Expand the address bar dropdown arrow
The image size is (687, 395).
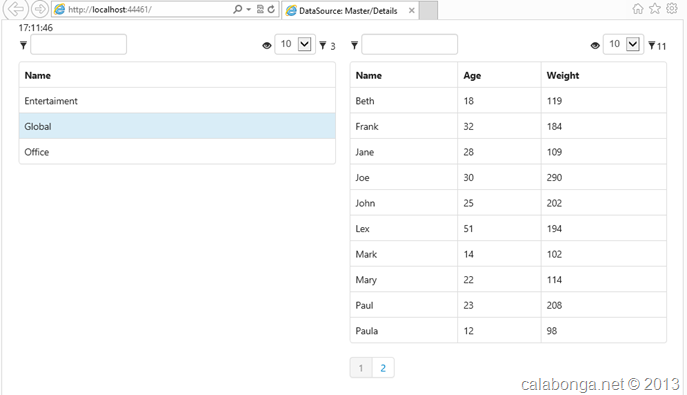click(248, 9)
